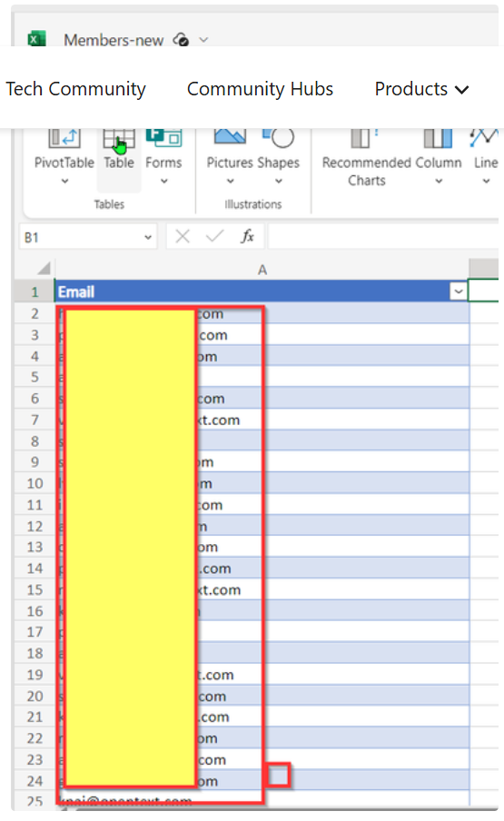The height and width of the screenshot is (821, 504).
Task: Select row 2 header
Action: [x=35, y=313]
